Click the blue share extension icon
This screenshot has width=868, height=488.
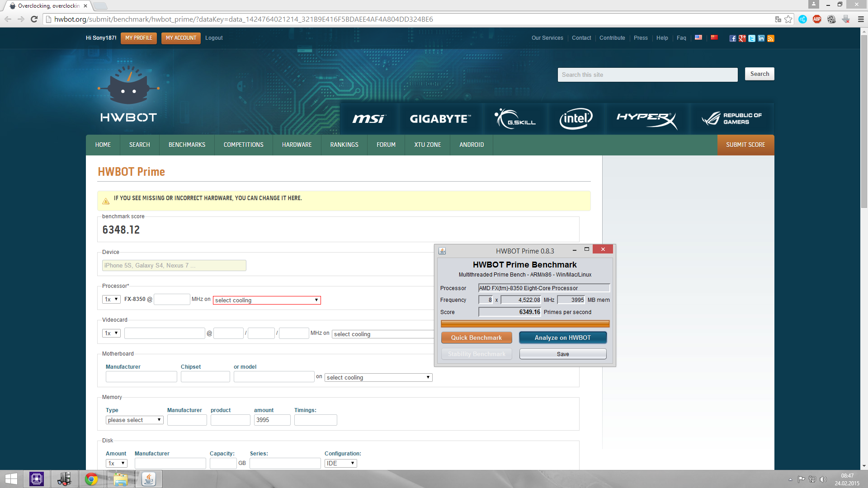[802, 19]
